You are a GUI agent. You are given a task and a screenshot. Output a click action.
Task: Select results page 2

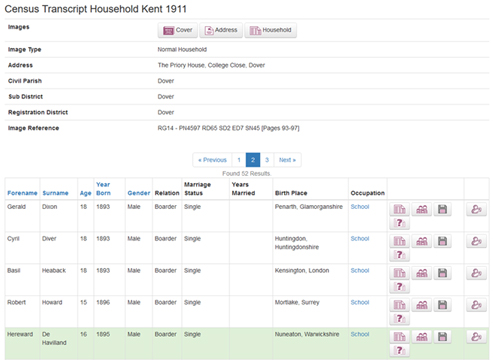(253, 160)
